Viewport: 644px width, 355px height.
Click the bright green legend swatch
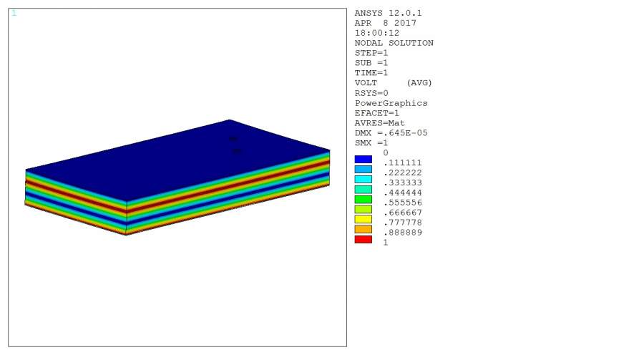click(363, 199)
